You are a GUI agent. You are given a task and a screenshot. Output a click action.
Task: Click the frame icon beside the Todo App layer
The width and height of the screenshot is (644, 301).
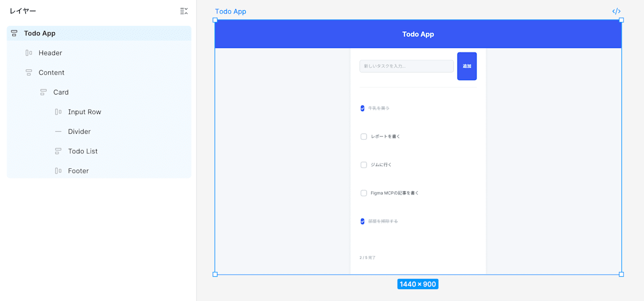[14, 33]
